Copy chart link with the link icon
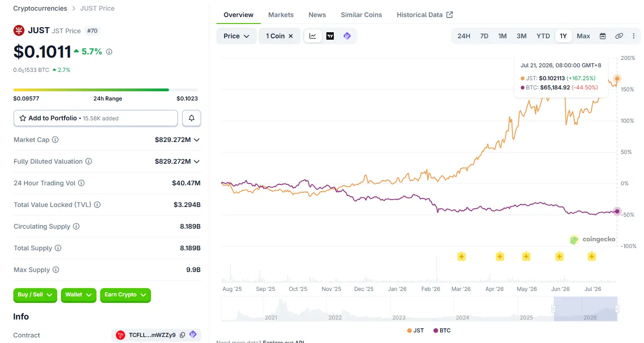Viewport: 644px width, 343px height. [x=619, y=36]
